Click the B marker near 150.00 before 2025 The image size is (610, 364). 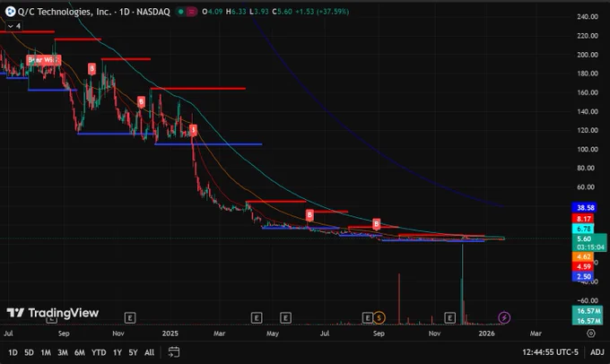pyautogui.click(x=141, y=102)
